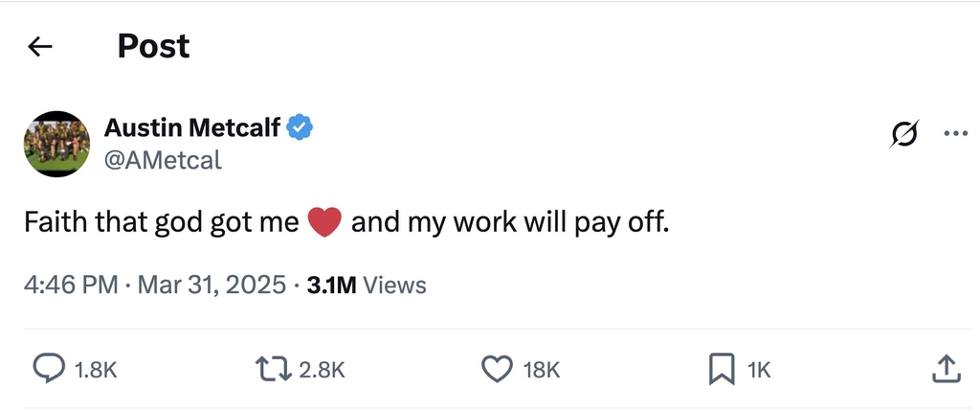
Task: Click the 4:46 PM Mar 31 timestamp
Action: point(155,285)
